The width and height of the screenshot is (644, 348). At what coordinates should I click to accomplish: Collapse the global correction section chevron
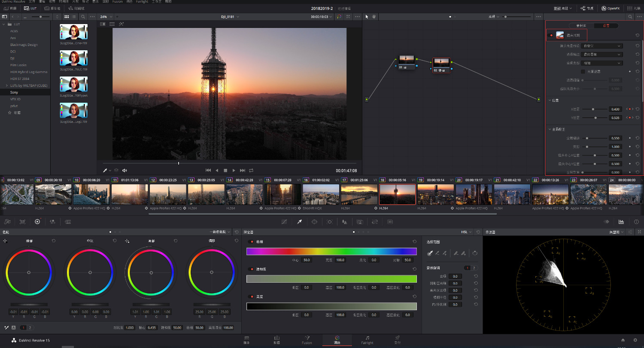click(550, 129)
